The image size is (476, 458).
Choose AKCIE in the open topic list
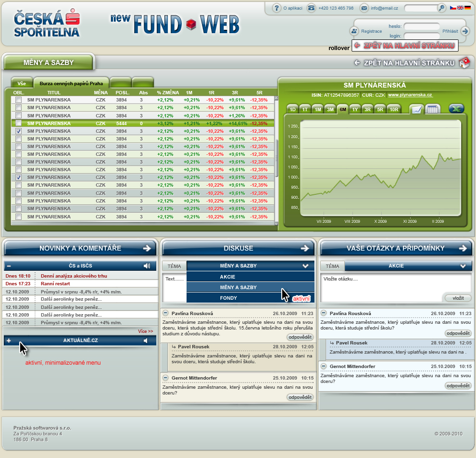251,277
